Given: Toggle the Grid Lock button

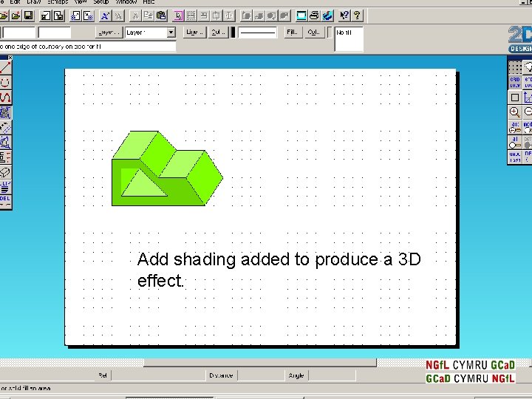Looking at the screenshot, I should [515, 83].
